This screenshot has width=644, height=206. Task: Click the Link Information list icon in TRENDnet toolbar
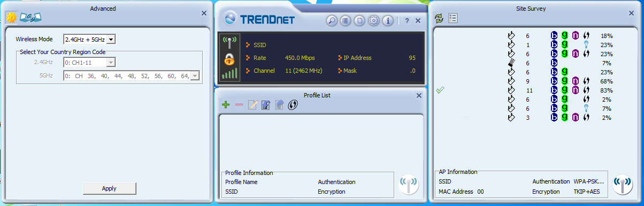(346, 21)
